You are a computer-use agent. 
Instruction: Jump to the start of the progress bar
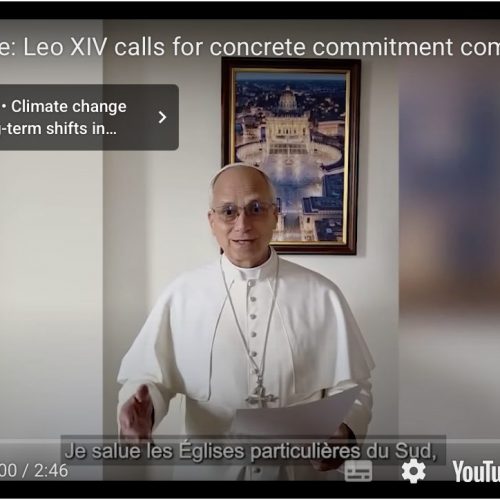pyautogui.click(x=1, y=440)
